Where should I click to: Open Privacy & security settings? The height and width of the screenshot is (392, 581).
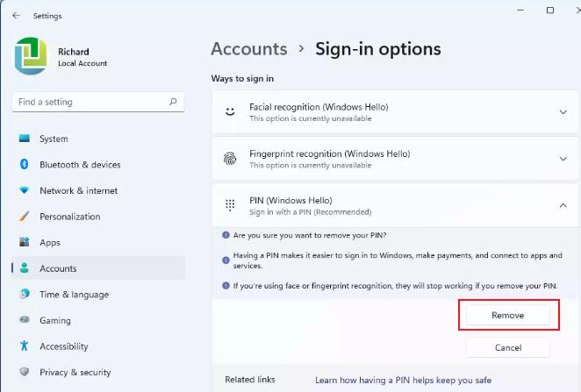[75, 373]
